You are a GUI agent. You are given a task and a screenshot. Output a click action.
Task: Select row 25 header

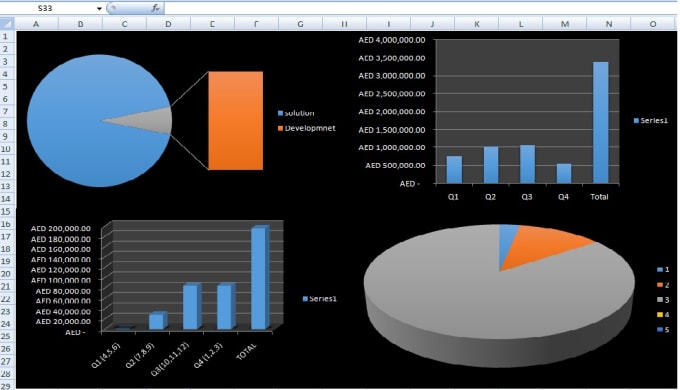pos(6,337)
